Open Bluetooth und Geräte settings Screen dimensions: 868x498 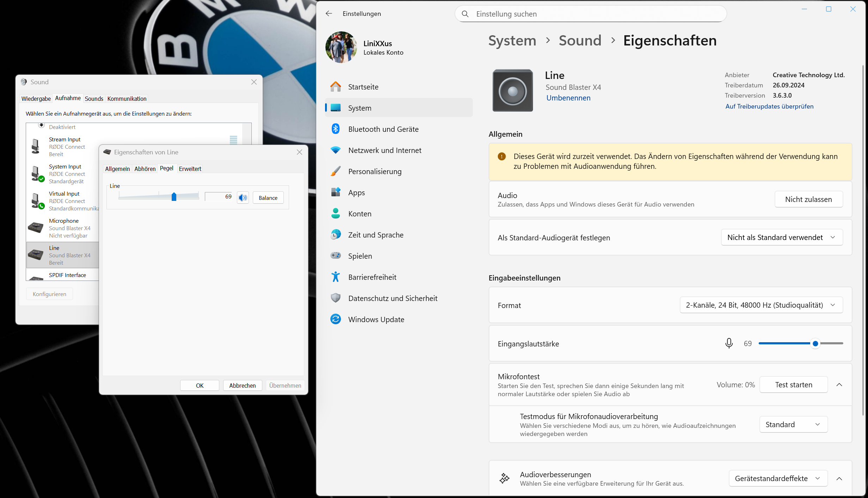(383, 129)
